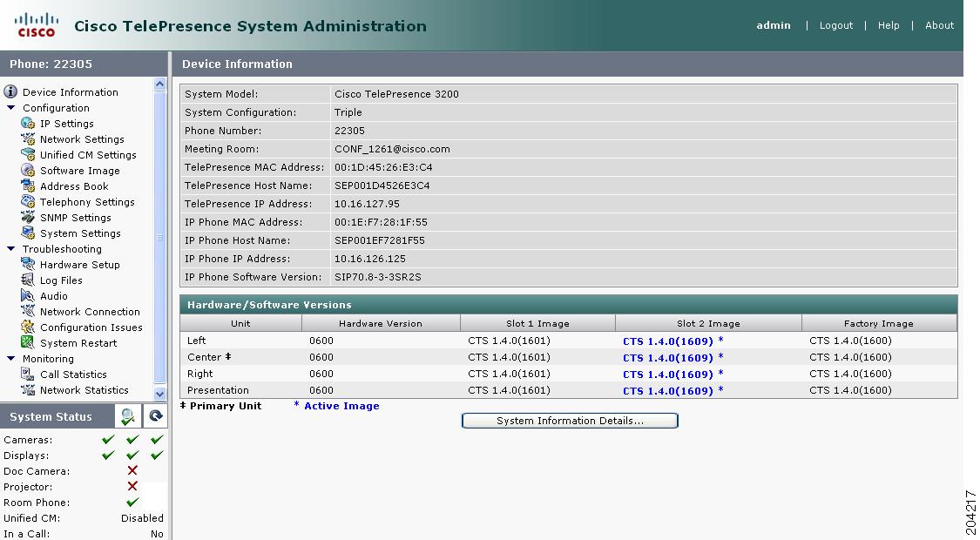The image size is (980, 540).
Task: Click the Address Book icon
Action: (28, 186)
